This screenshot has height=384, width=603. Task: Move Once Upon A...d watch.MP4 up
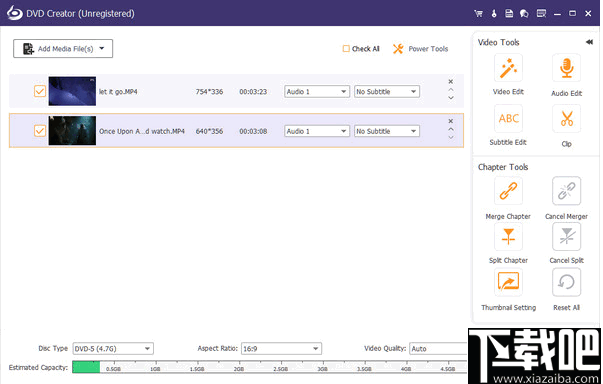[451, 129]
